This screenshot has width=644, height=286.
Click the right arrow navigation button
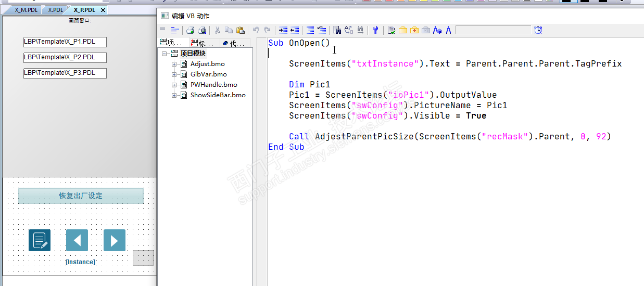[115, 240]
